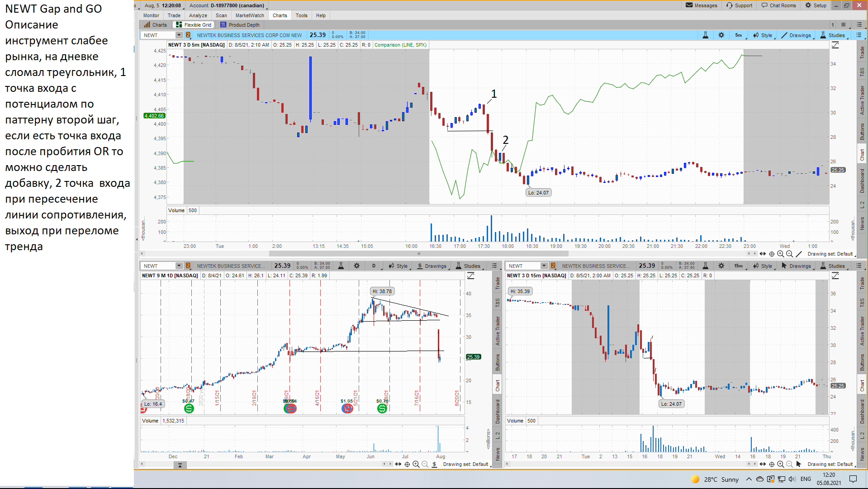Open the Messages envelope panel
This screenshot has height=489, width=868.
[701, 5]
